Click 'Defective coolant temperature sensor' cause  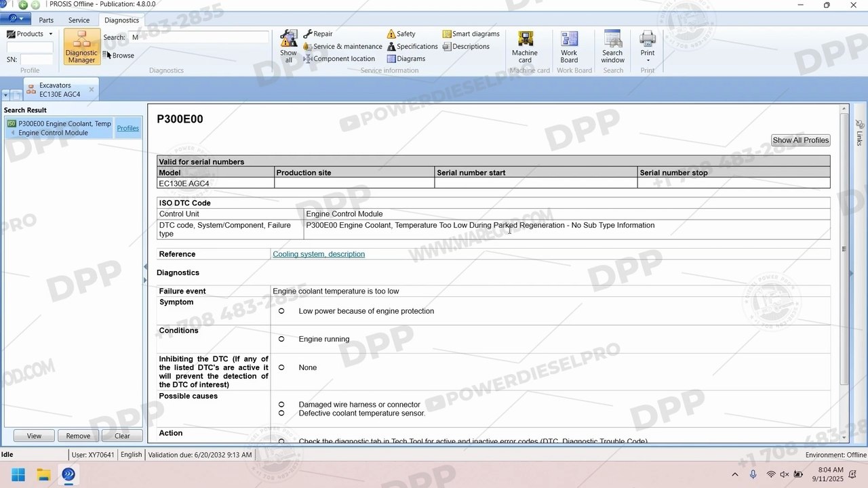(x=361, y=413)
